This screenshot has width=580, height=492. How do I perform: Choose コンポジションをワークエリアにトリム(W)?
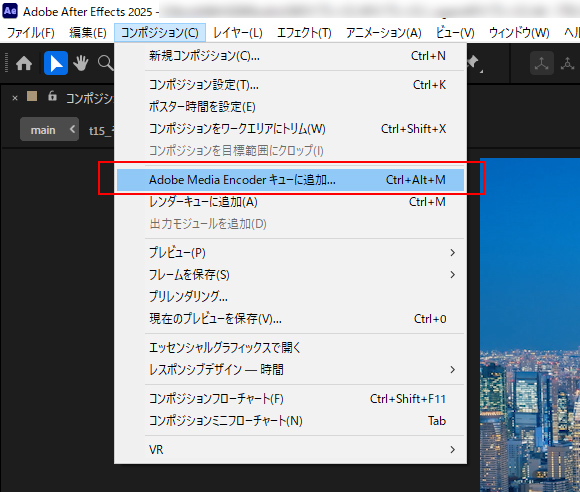coord(290,129)
